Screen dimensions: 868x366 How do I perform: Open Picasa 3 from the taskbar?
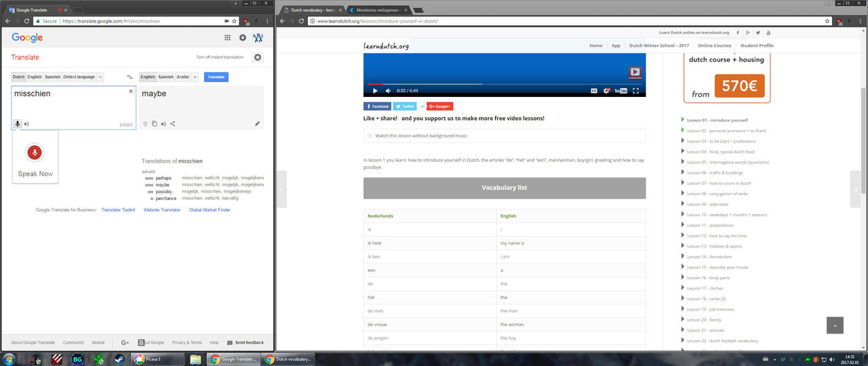[x=159, y=359]
